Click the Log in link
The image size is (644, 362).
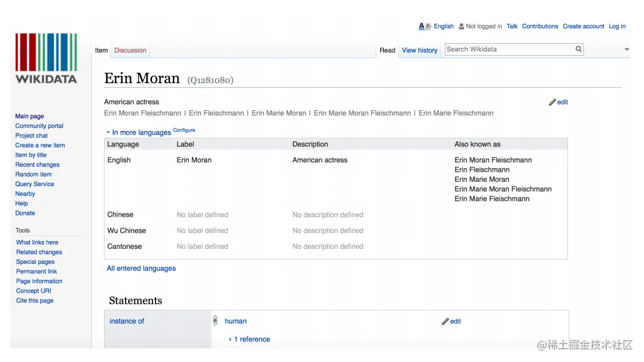pos(617,26)
